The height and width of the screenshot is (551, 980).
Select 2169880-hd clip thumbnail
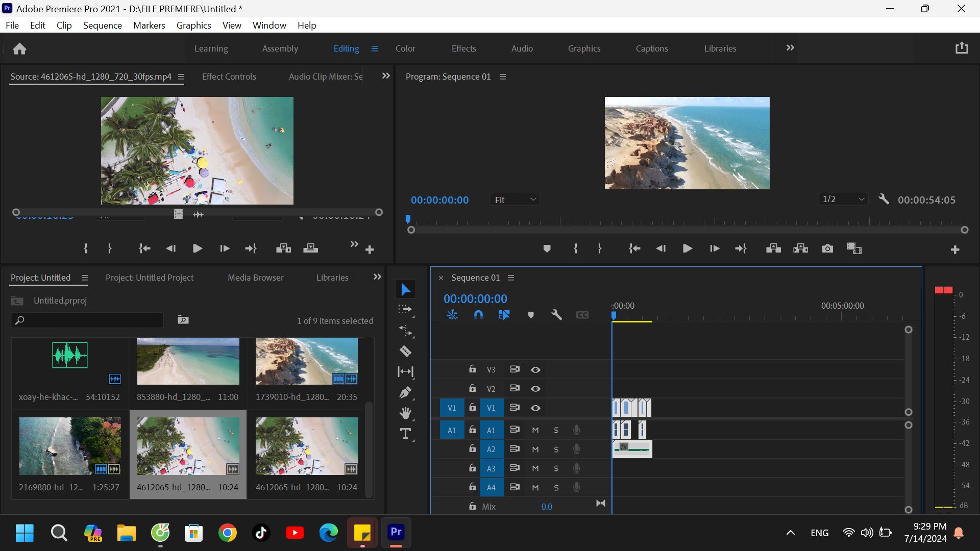(x=70, y=446)
